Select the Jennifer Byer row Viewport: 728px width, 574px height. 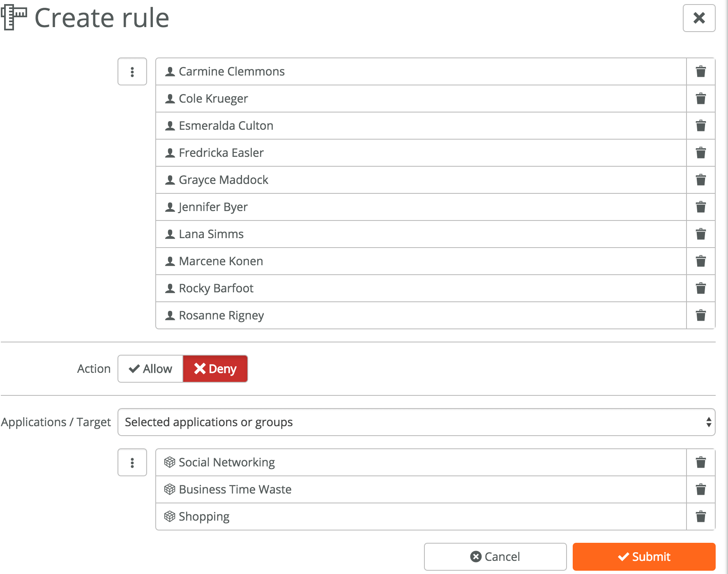point(421,207)
